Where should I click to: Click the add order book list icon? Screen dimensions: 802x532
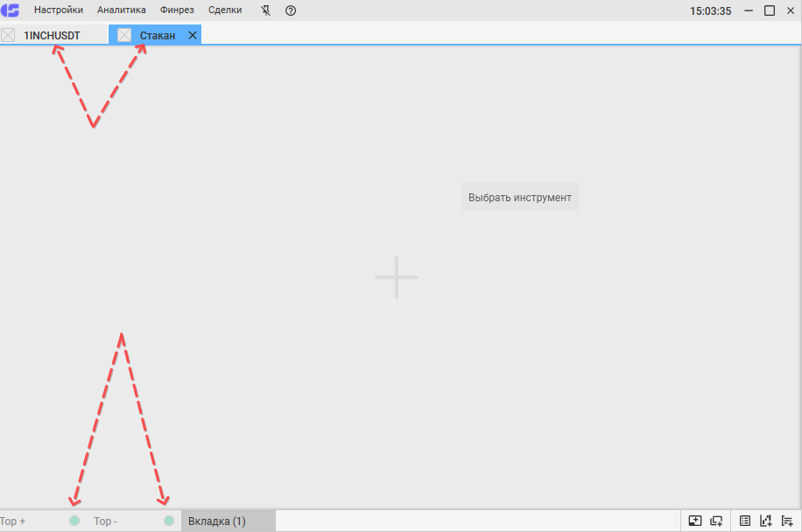[787, 521]
